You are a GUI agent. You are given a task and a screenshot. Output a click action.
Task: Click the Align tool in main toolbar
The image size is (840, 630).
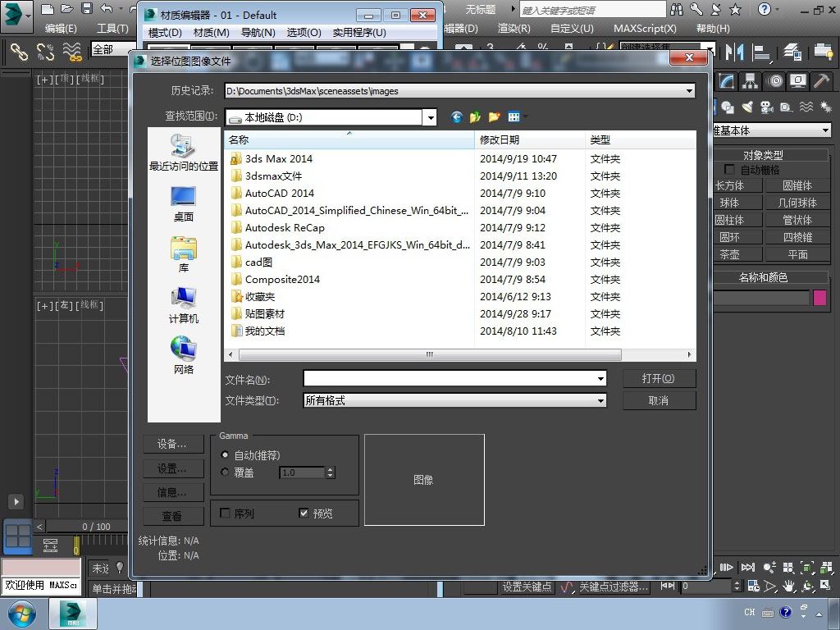[760, 52]
